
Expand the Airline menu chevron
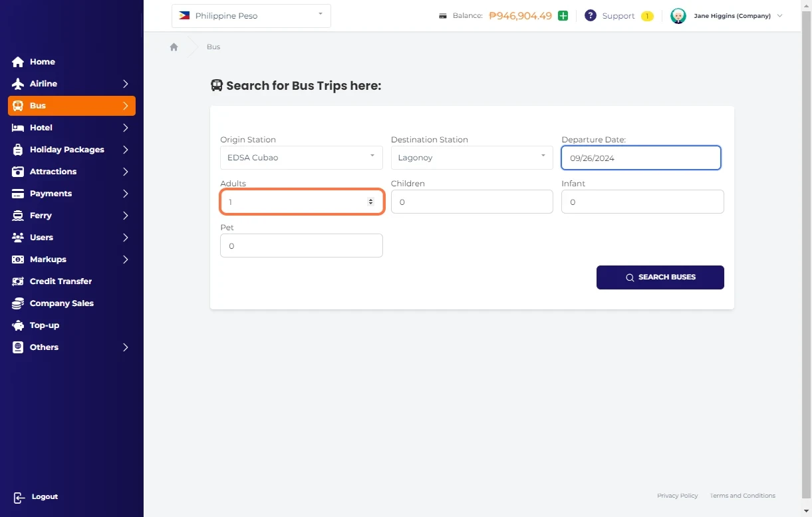coord(126,84)
